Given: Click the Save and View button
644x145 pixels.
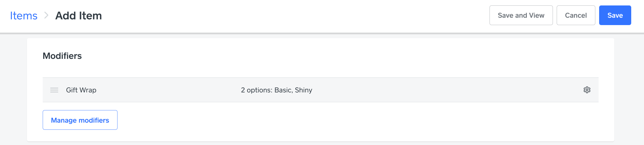Looking at the screenshot, I should click(521, 15).
